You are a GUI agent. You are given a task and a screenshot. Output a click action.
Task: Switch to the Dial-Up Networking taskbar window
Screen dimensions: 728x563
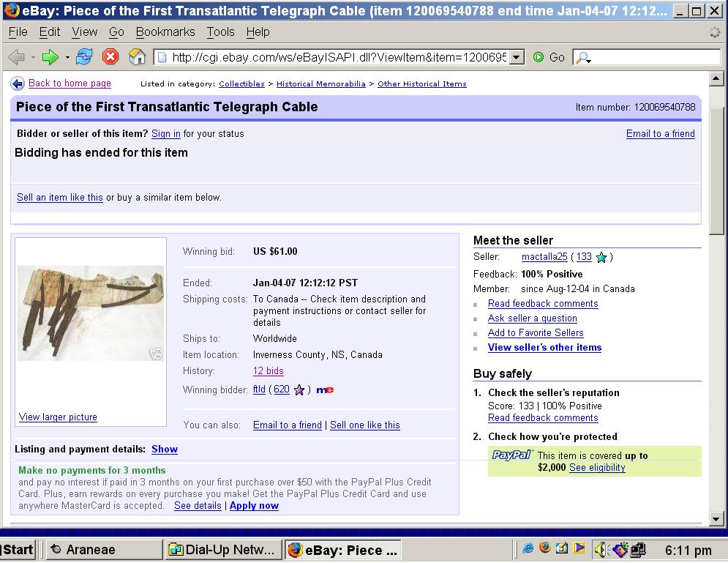click(x=223, y=550)
